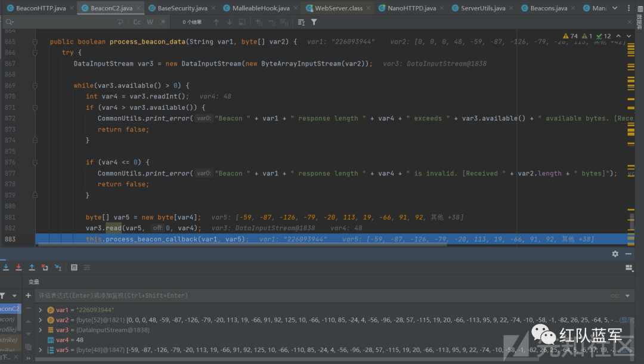Viewport: 644px width, 364px height.
Task: Go to next search occurrence arrow
Action: tap(229, 22)
